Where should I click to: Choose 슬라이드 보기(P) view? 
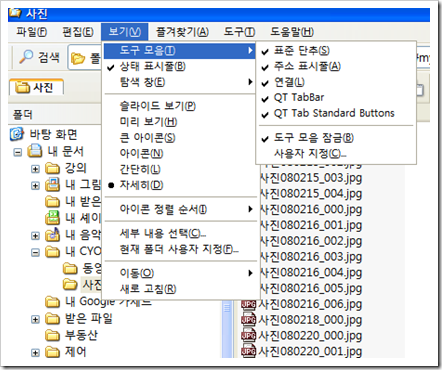coord(180,106)
